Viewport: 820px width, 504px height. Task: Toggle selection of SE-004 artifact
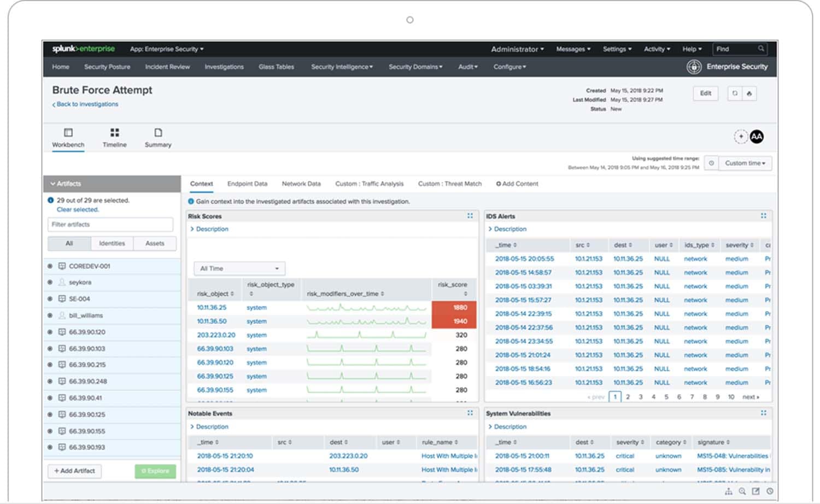tap(50, 299)
